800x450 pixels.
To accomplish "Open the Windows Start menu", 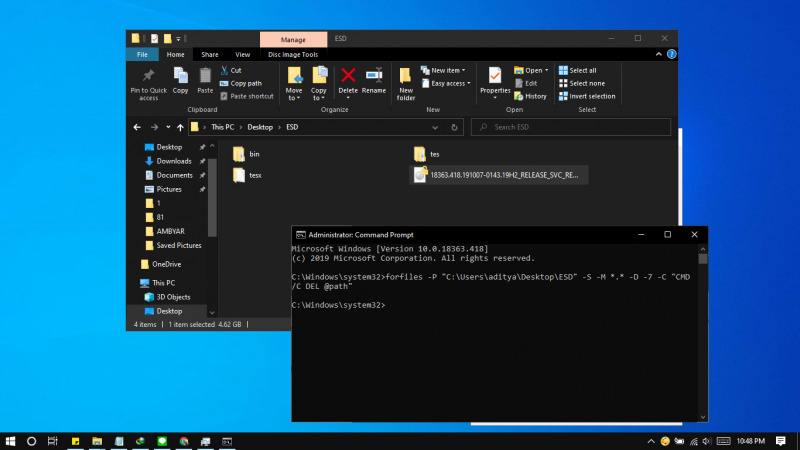I will 10,441.
